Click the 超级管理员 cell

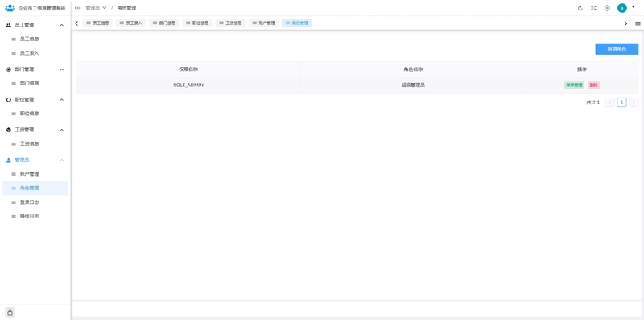413,85
